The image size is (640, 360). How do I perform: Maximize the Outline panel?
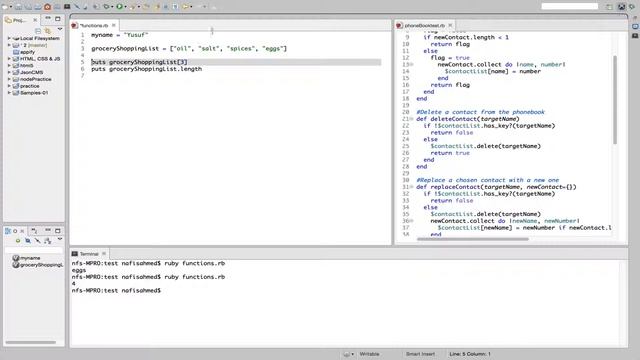point(58,231)
